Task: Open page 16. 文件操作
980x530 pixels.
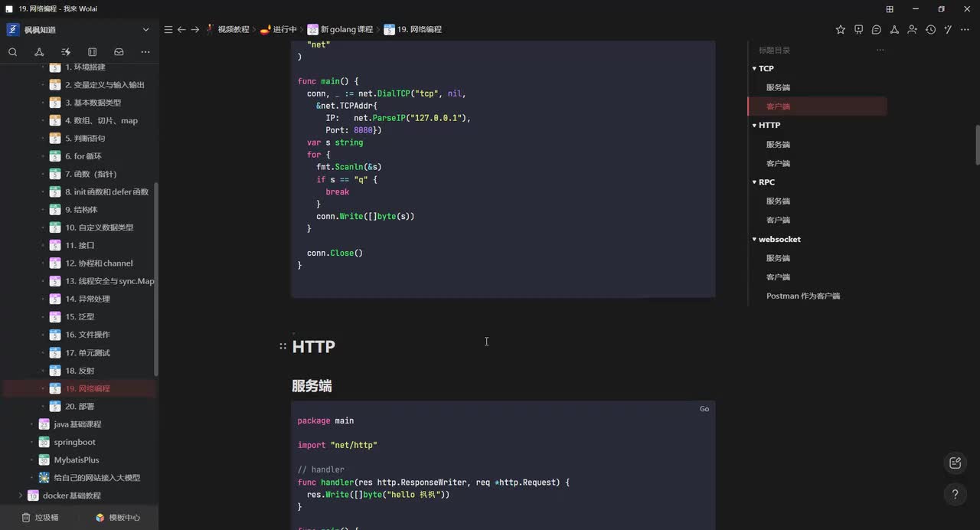Action: [x=87, y=335]
